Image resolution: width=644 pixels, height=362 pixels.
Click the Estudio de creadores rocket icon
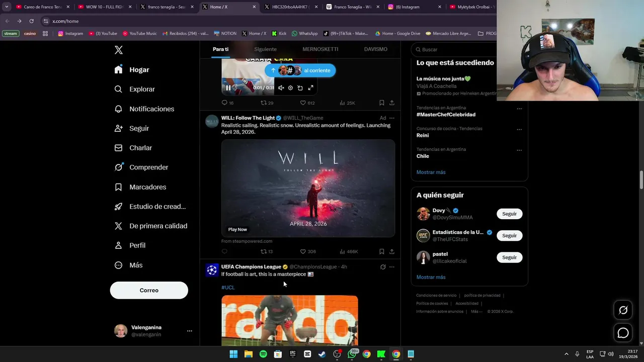(118, 207)
